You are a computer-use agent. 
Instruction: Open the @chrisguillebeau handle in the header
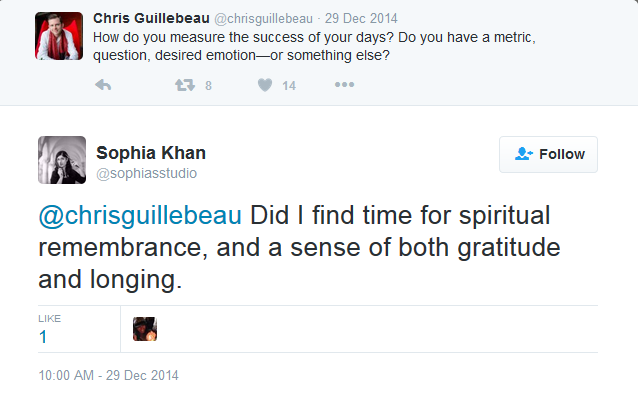coord(263,19)
